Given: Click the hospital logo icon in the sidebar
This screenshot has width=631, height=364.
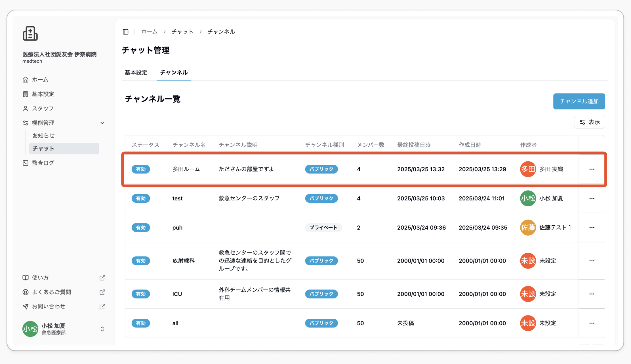Looking at the screenshot, I should (30, 33).
